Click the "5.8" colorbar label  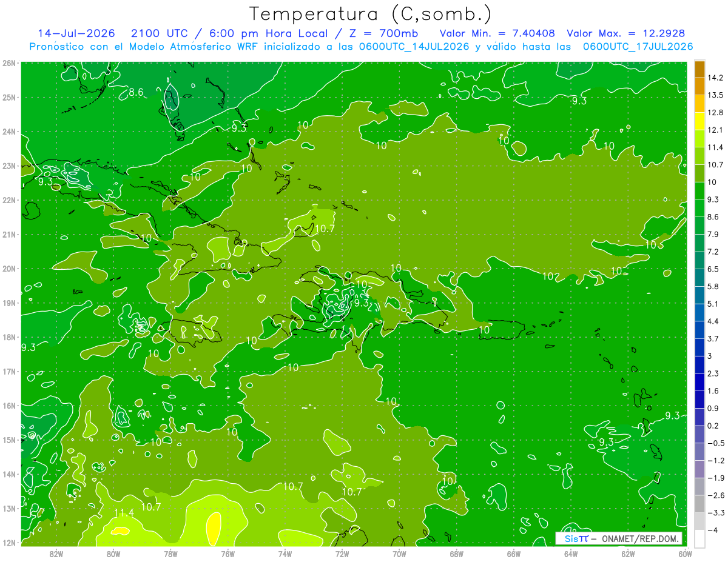pyautogui.click(x=713, y=286)
